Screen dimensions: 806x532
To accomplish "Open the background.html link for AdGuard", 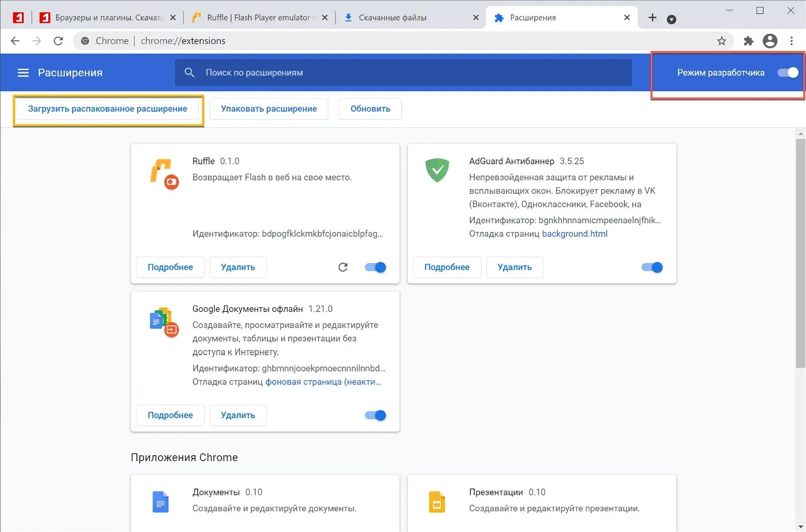I will click(574, 234).
